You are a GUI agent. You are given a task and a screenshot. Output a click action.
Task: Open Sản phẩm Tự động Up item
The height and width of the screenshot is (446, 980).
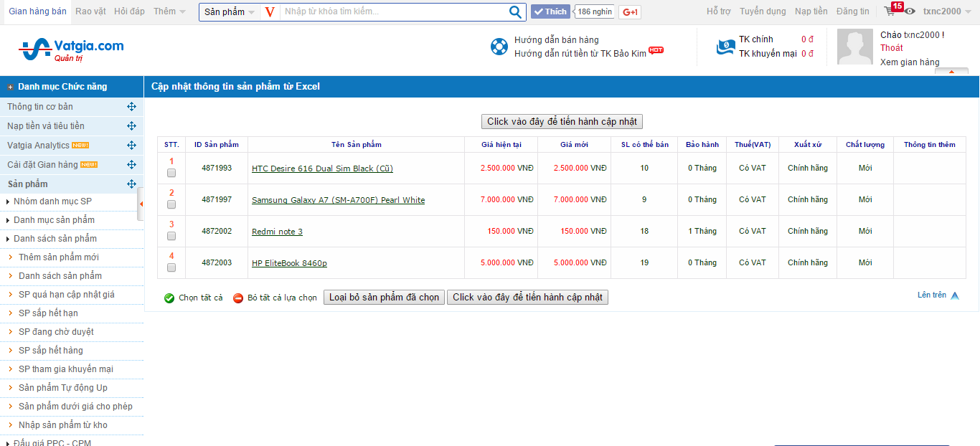63,388
